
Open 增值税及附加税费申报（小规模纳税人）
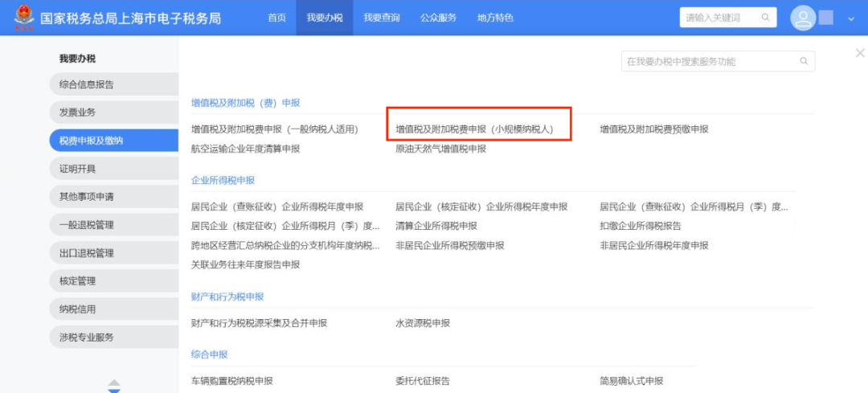(x=474, y=129)
